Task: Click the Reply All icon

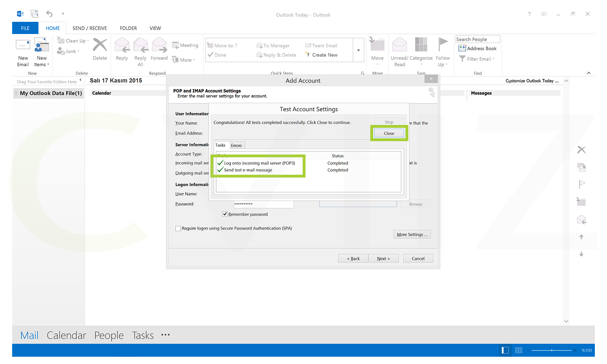Action: click(140, 45)
